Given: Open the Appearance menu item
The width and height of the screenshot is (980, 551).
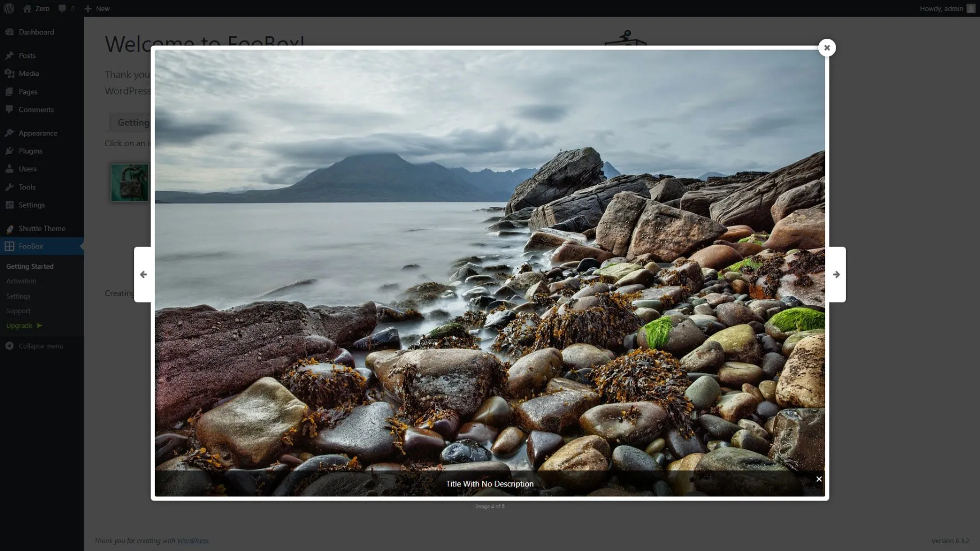Looking at the screenshot, I should pos(38,133).
